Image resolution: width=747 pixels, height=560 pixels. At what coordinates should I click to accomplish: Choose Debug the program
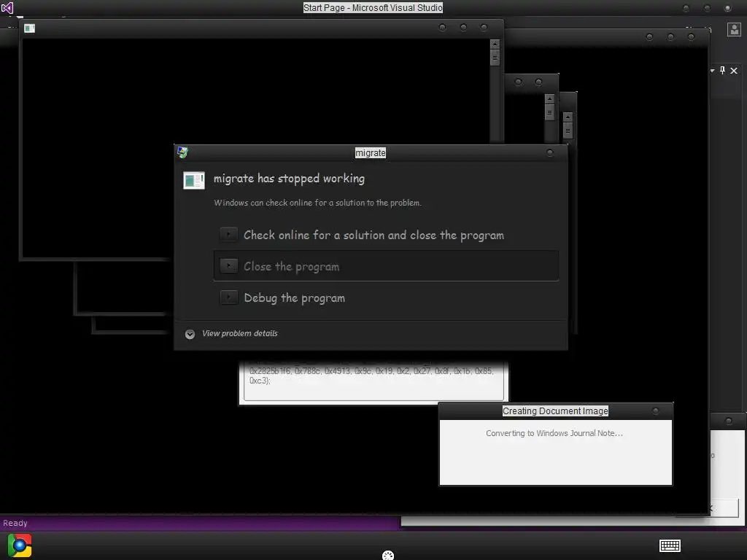tap(386, 297)
